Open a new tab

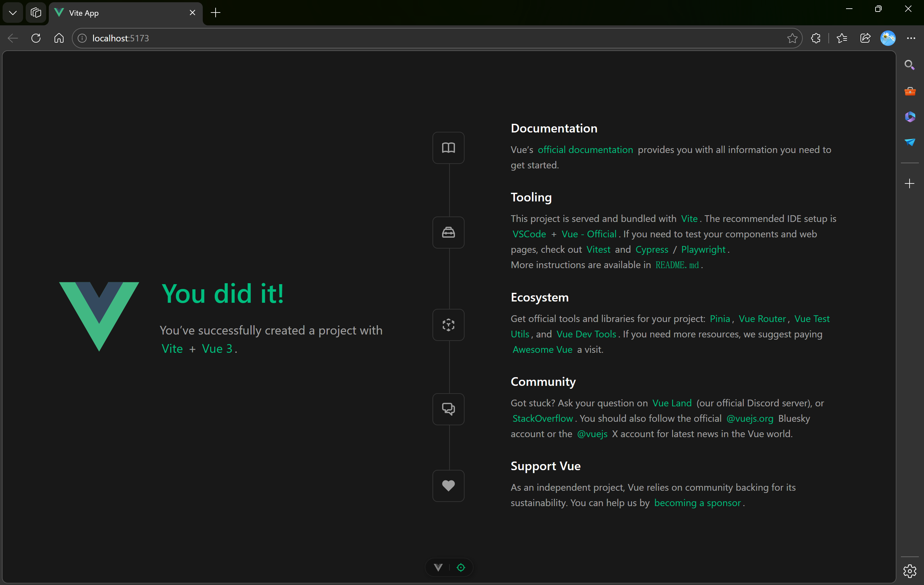pyautogui.click(x=216, y=13)
